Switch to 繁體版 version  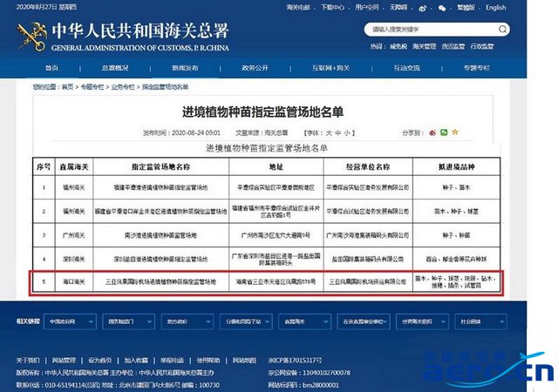click(466, 8)
